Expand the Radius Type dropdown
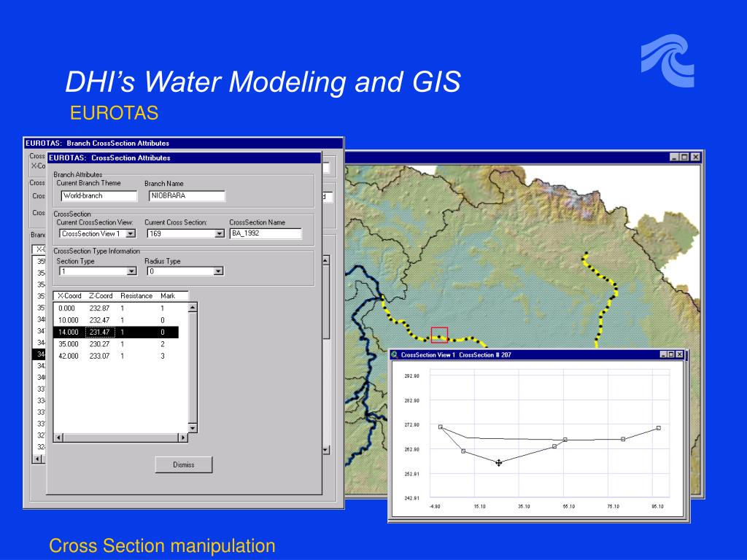Viewport: 747px width, 560px height. coord(218,271)
